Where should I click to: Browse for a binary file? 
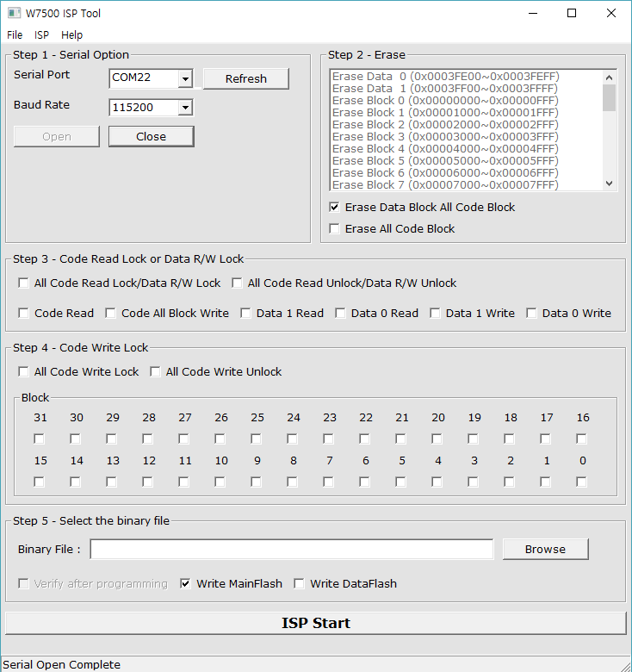[546, 550]
